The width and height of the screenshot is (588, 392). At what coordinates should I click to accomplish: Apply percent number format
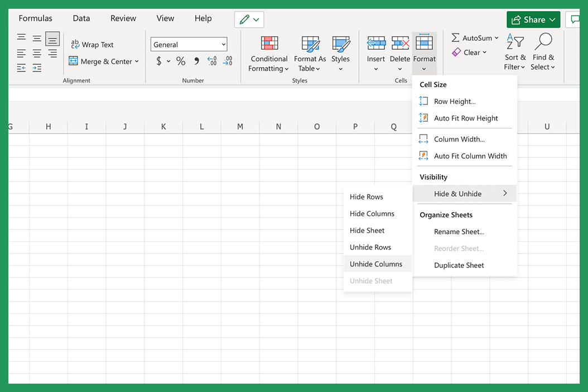click(x=181, y=61)
